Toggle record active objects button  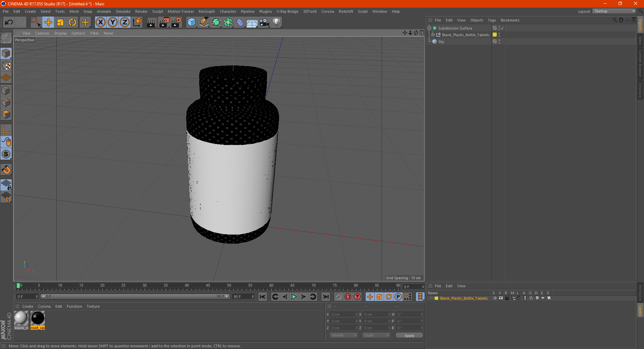pyautogui.click(x=338, y=297)
